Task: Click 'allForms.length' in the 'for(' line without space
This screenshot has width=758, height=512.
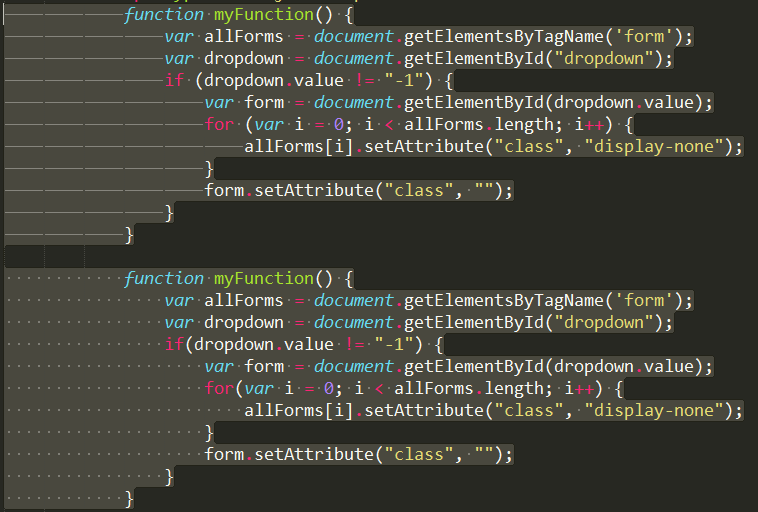Action: coord(469,388)
